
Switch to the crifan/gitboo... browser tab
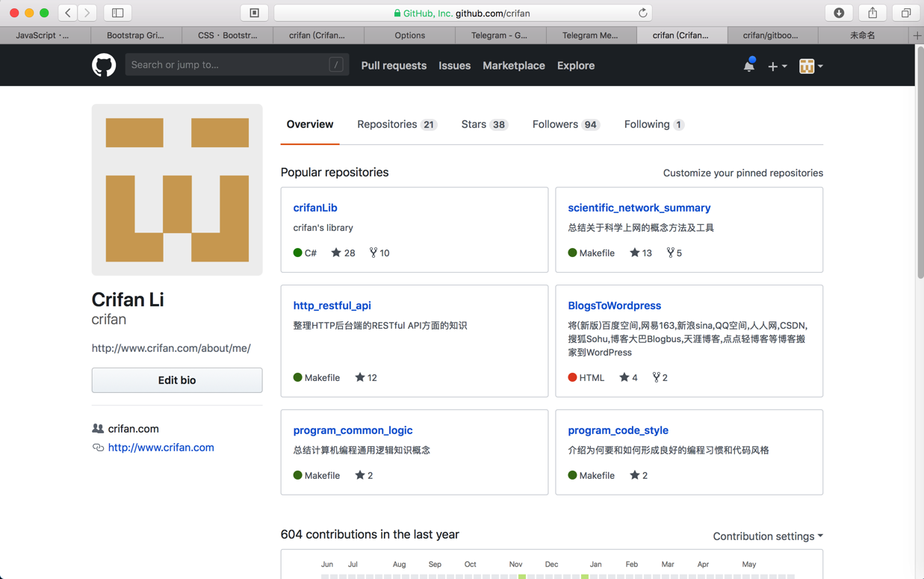tap(771, 35)
